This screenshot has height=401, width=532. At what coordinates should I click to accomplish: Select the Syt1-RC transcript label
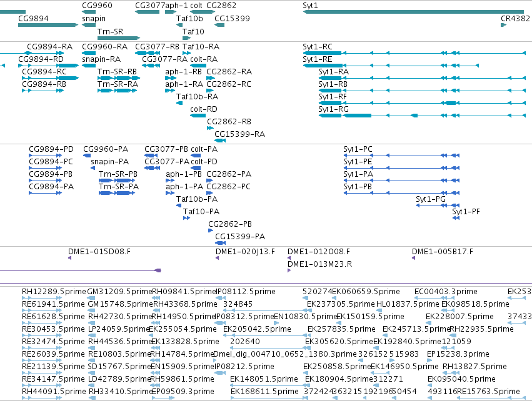coord(318,46)
